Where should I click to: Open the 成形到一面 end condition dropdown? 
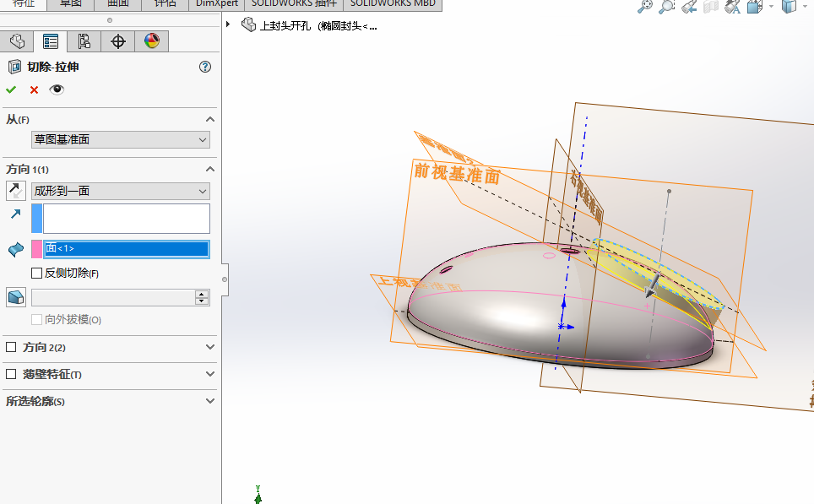coord(201,191)
